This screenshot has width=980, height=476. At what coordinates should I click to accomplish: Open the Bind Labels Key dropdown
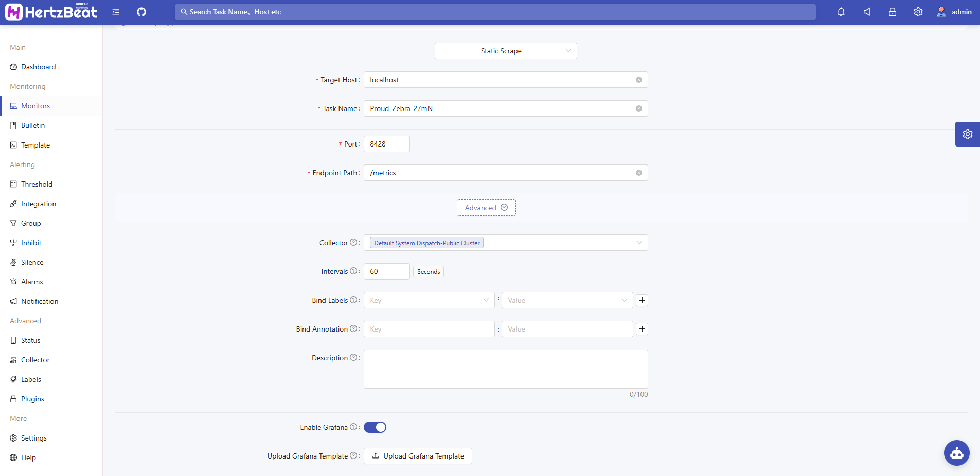pyautogui.click(x=429, y=300)
